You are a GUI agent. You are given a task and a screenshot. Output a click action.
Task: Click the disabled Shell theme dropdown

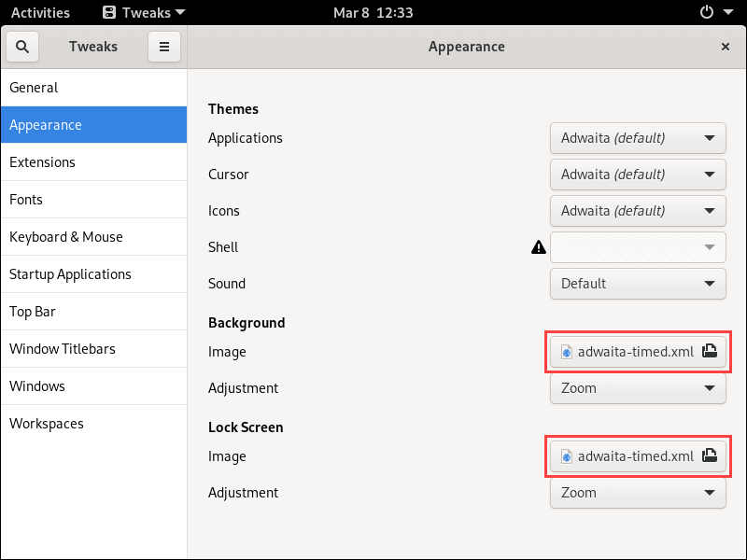(x=638, y=247)
